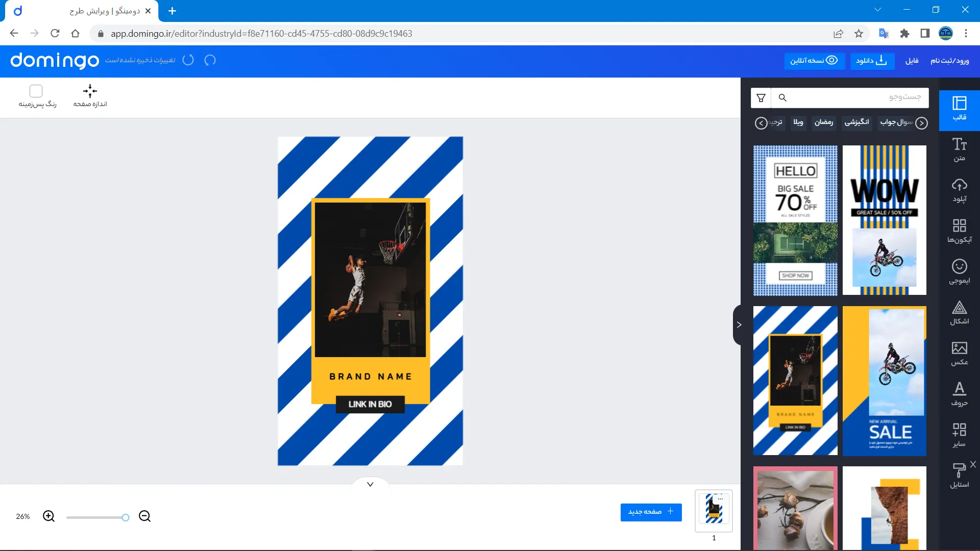Add a new page (صفحه جدید)
This screenshot has height=551, width=980.
[651, 512]
